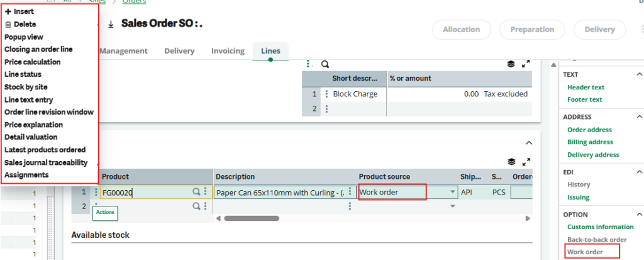Select Sales journal traceability entry
Viewport: 644px width, 260px height.
click(46, 162)
